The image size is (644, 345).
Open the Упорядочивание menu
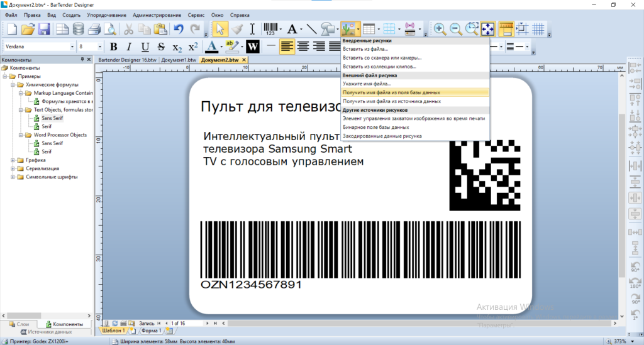tap(106, 15)
